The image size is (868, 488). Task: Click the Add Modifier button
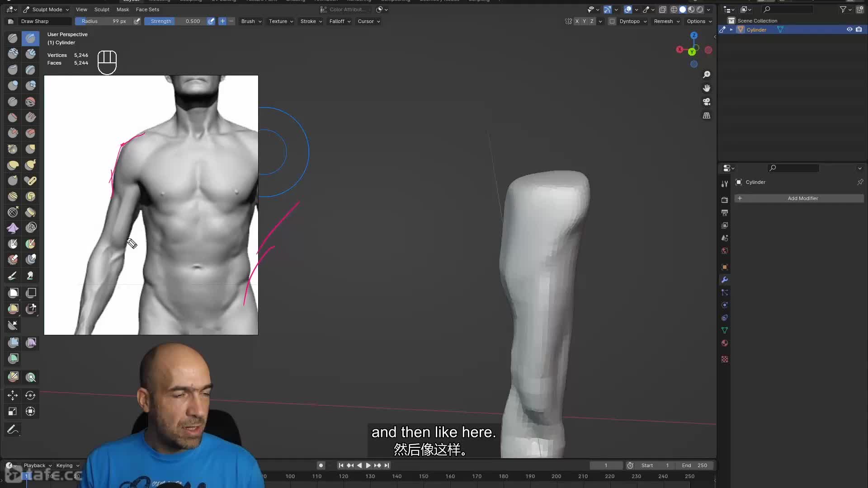point(799,198)
